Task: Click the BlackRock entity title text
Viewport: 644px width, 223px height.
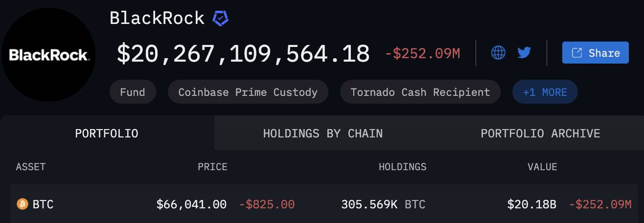Action: point(157,18)
